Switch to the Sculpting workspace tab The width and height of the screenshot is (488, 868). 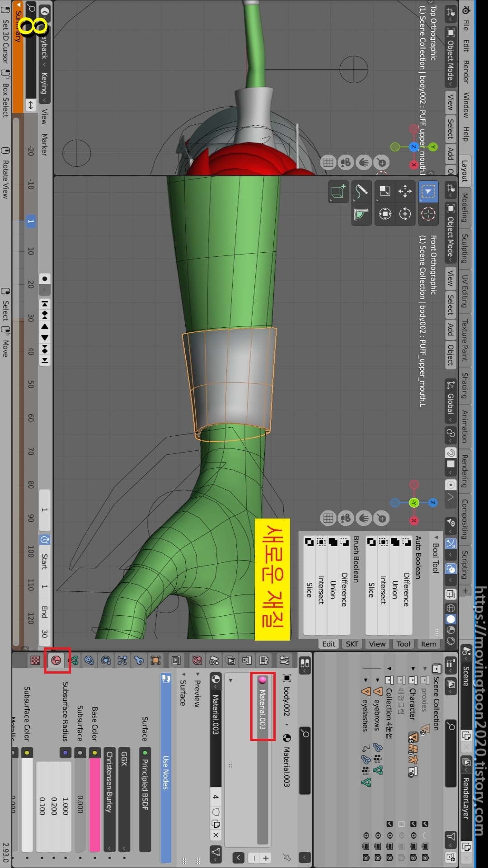[465, 248]
